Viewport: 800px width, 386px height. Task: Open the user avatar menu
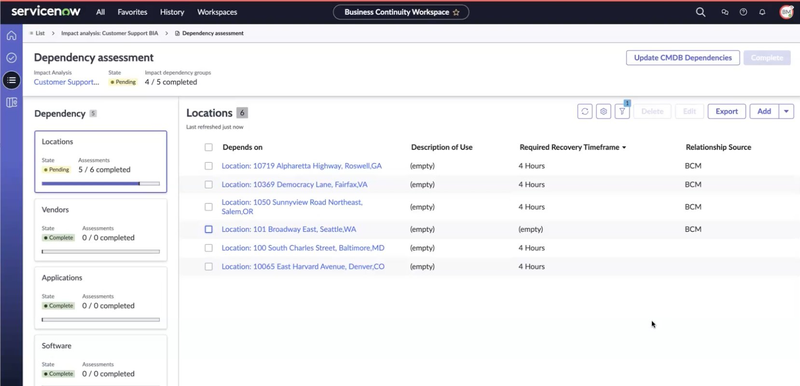pyautogui.click(x=786, y=12)
